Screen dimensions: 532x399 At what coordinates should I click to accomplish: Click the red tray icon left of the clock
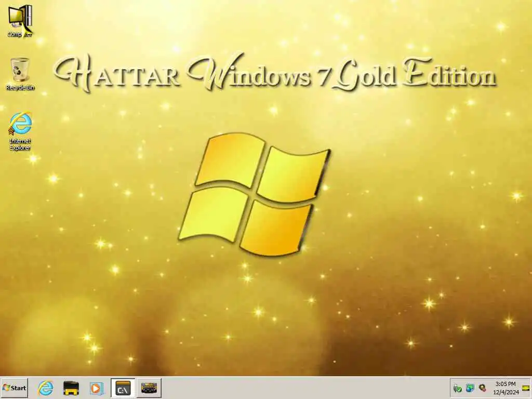(482, 388)
